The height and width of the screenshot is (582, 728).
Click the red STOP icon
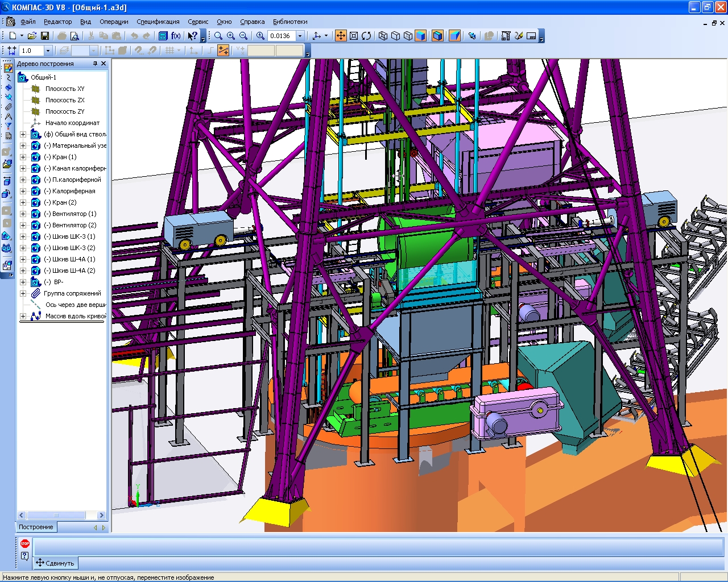point(25,544)
